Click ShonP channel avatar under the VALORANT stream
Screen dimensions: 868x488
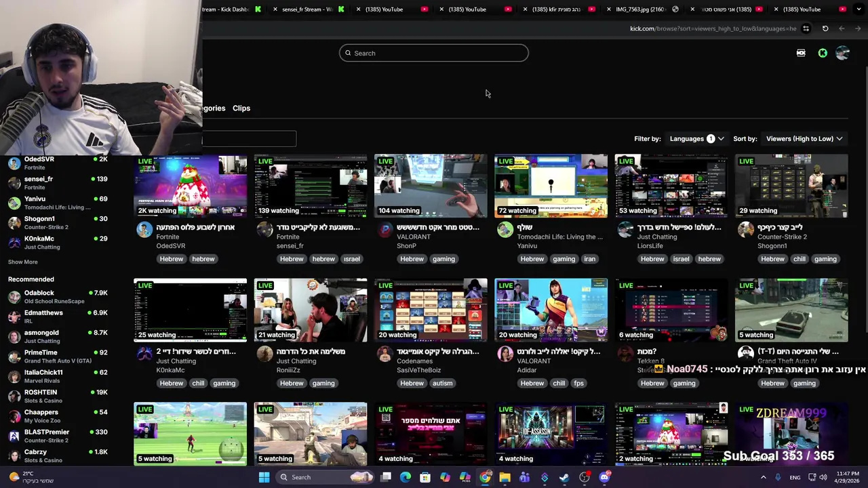pyautogui.click(x=385, y=230)
